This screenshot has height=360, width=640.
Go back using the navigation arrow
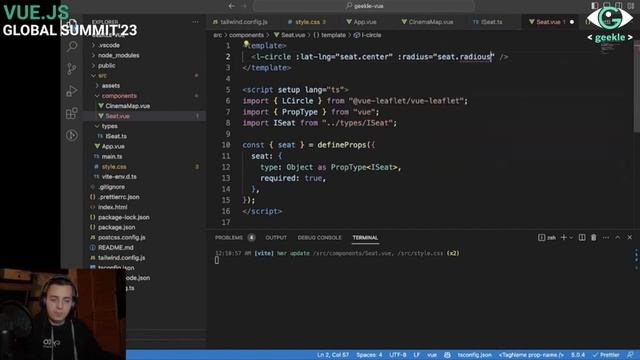232,6
